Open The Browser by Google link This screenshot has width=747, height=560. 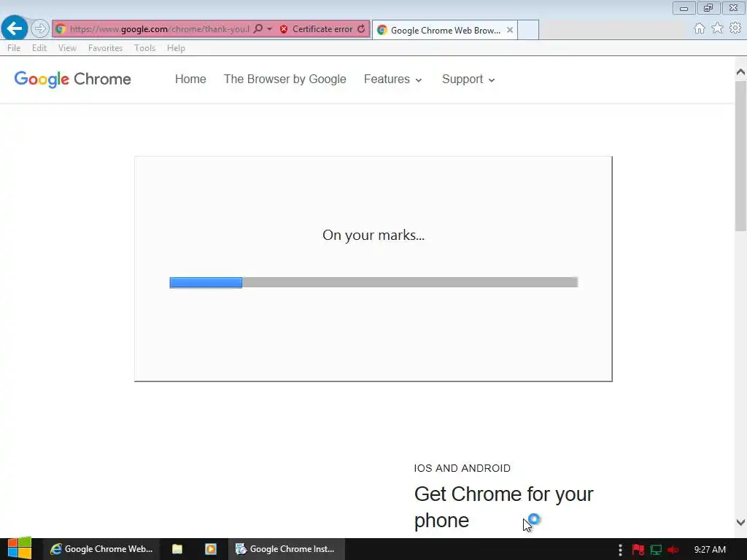(285, 79)
